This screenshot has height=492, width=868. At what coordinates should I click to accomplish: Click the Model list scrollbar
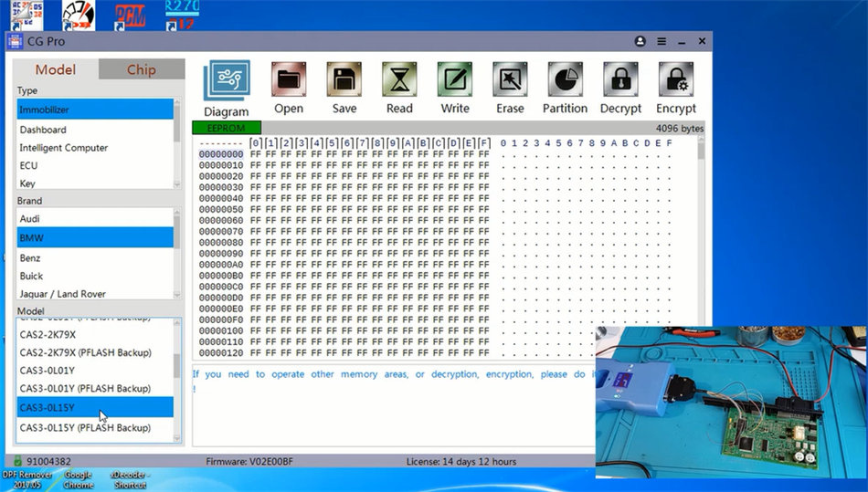177,365
